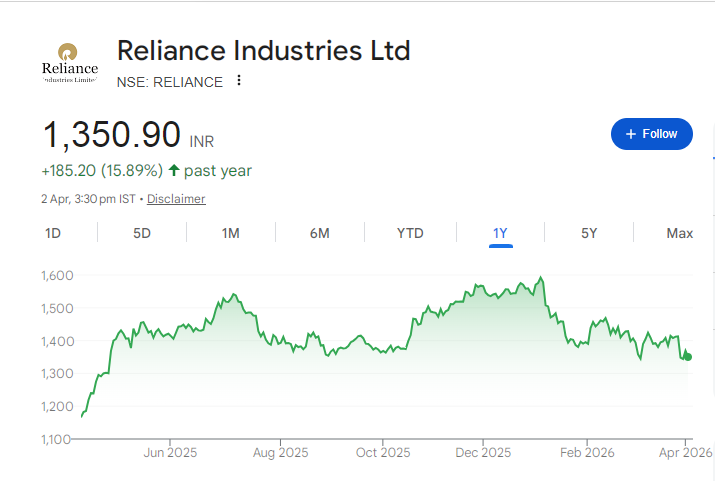
Task: Click the 1,350.90 price value
Action: (x=112, y=135)
